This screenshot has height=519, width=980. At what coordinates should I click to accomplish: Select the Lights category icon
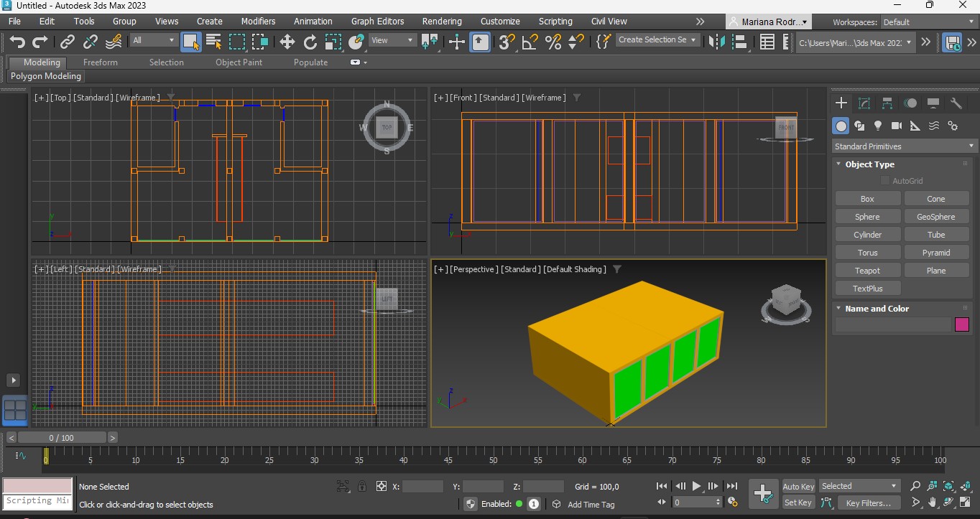(877, 126)
